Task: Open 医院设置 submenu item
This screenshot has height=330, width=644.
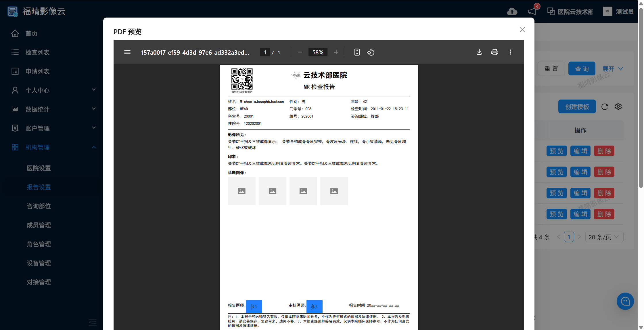Action: coord(39,168)
